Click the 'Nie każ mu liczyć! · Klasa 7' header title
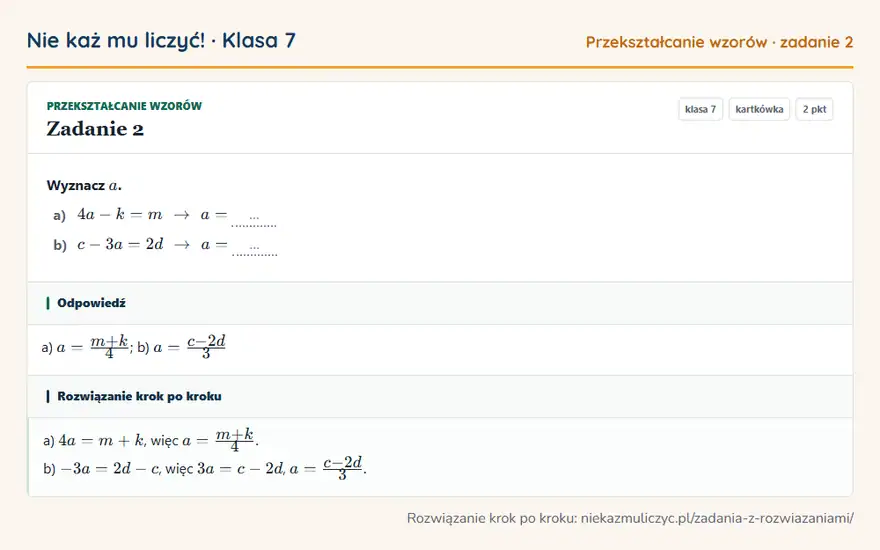 coord(161,40)
